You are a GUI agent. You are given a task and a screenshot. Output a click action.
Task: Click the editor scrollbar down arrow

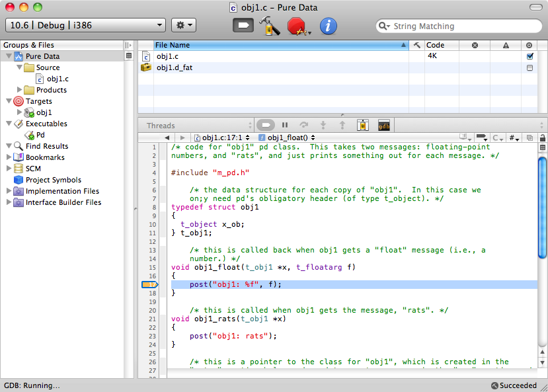click(x=543, y=362)
